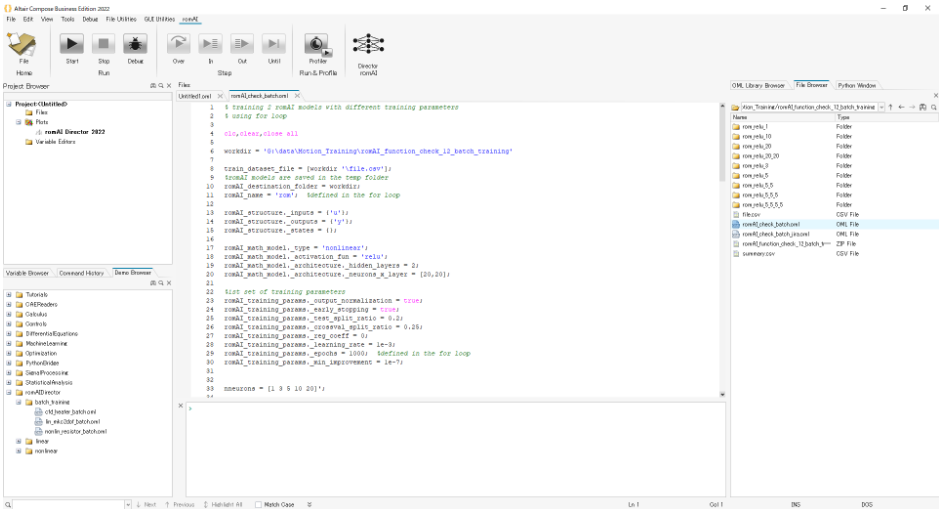The image size is (939, 509).
Task: Click File Browser binoculars find icon
Action: (923, 107)
